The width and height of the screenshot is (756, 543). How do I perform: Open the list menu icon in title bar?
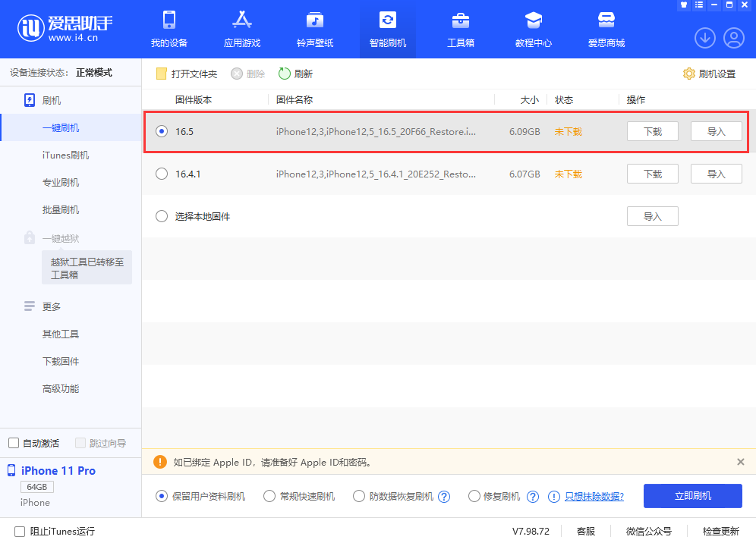click(x=699, y=5)
